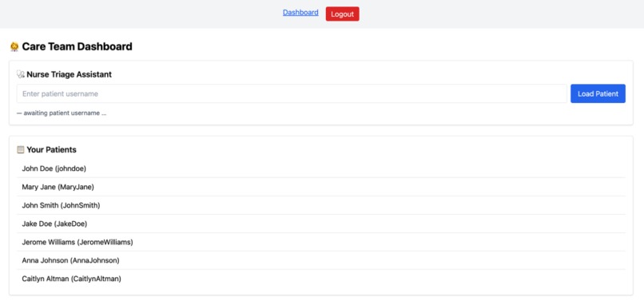Select patient Jake Doe (JakeDoe)

point(320,224)
